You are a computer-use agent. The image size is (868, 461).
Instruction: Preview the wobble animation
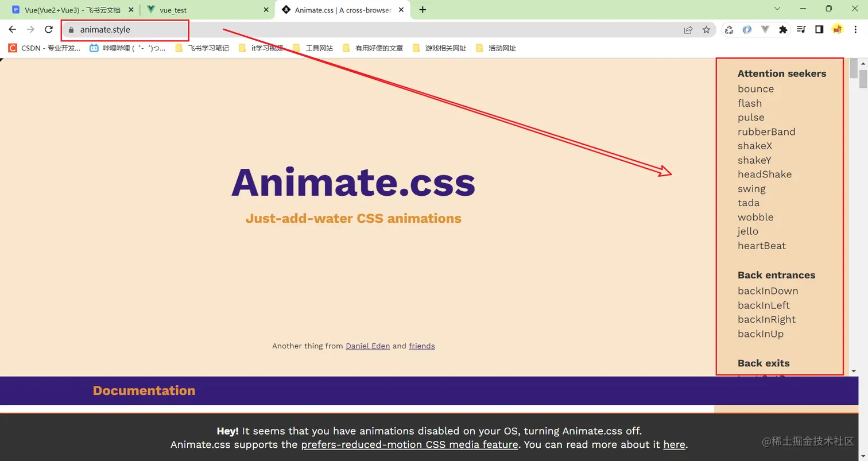[755, 217]
